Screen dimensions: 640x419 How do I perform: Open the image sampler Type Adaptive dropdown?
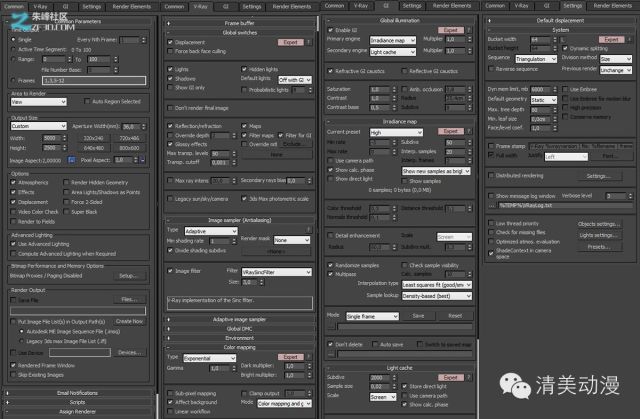(x=211, y=231)
